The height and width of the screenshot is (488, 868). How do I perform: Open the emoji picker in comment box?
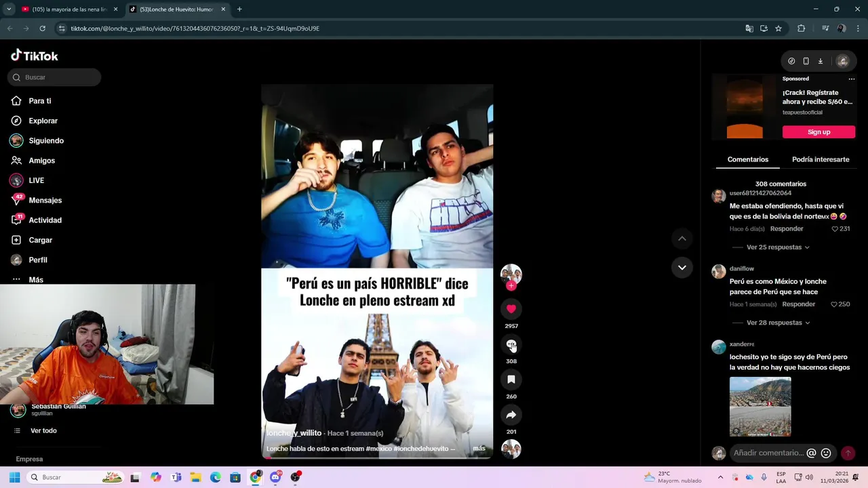[826, 453]
